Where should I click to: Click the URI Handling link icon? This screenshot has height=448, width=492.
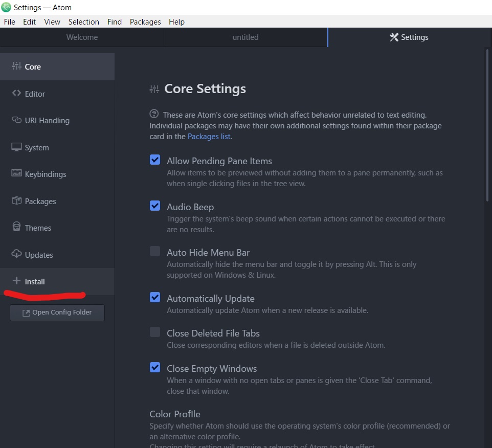click(17, 120)
